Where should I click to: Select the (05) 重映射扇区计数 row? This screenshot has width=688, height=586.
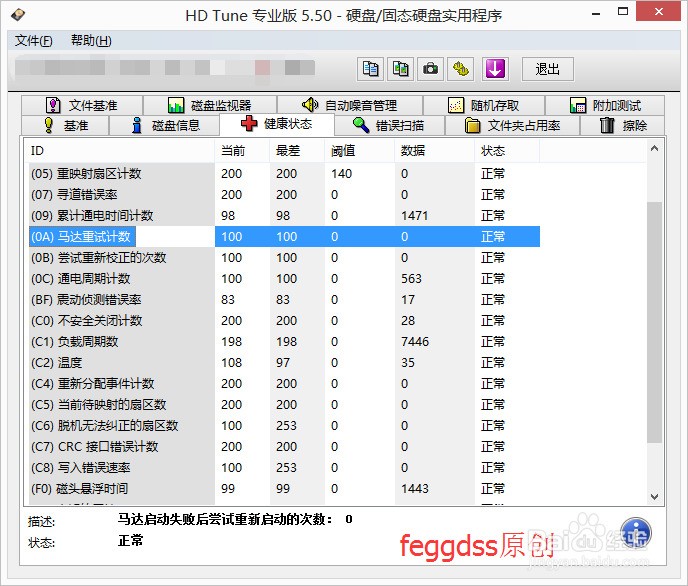pyautogui.click(x=284, y=174)
